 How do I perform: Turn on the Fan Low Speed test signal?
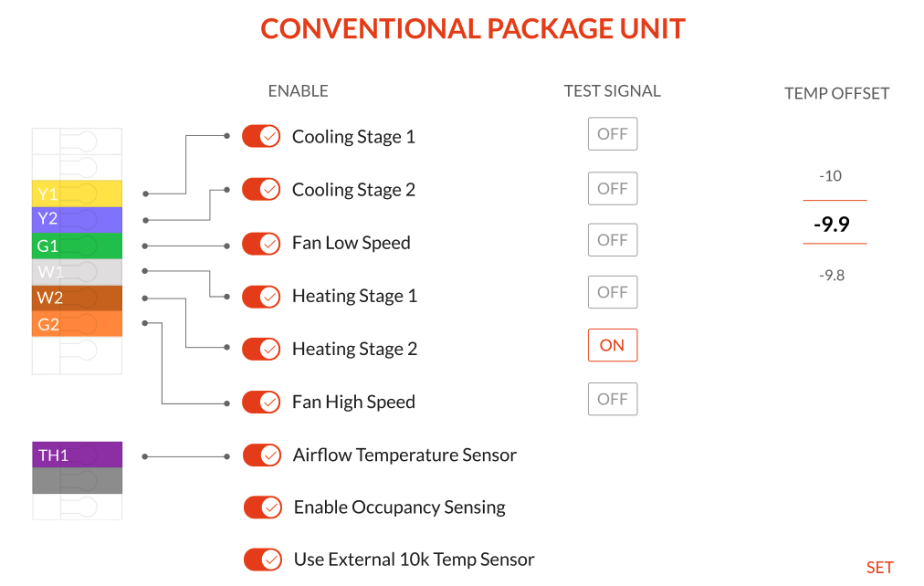pos(612,239)
